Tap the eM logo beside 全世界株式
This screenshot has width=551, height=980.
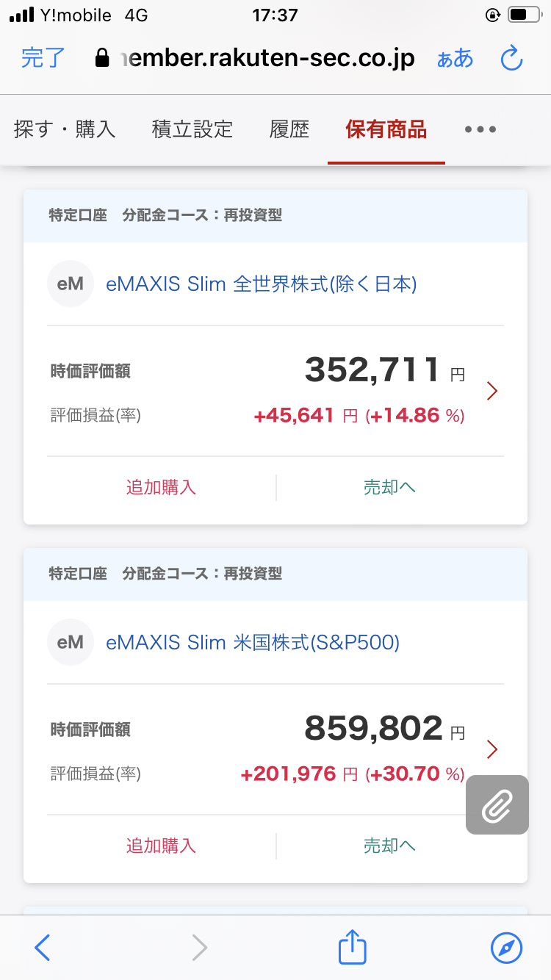71,284
